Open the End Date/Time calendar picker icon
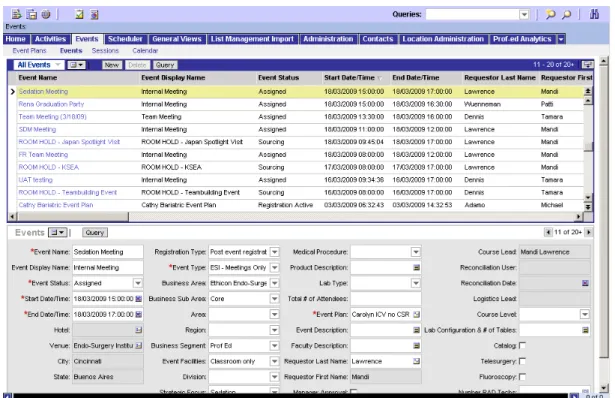Image resolution: width=615 pixels, height=398 pixels. tap(138, 314)
